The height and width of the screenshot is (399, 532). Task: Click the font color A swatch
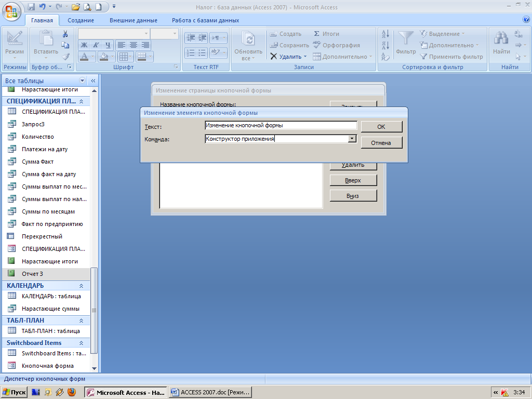[x=84, y=56]
